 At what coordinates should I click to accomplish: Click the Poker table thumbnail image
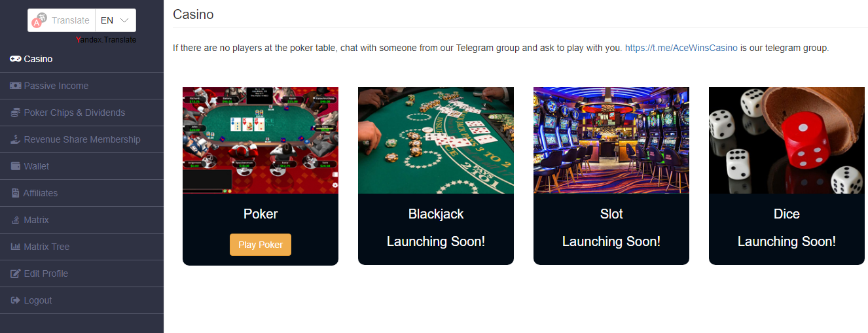pyautogui.click(x=261, y=140)
